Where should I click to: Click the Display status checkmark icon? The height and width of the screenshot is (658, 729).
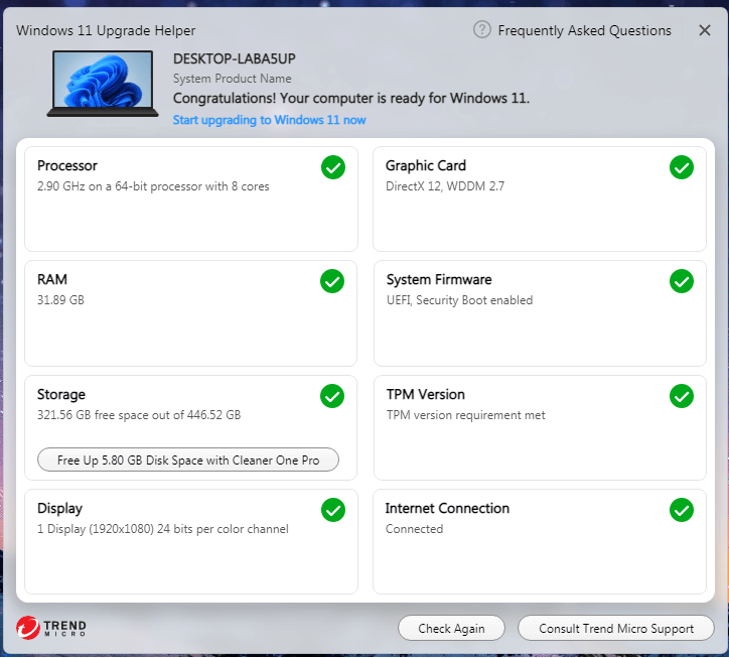[x=332, y=511]
